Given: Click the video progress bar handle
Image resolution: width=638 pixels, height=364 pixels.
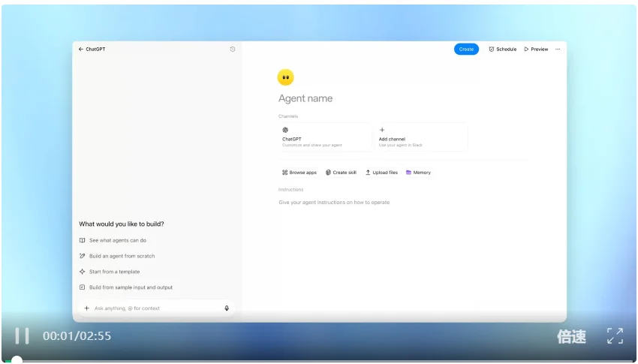Looking at the screenshot, I should [x=17, y=360].
